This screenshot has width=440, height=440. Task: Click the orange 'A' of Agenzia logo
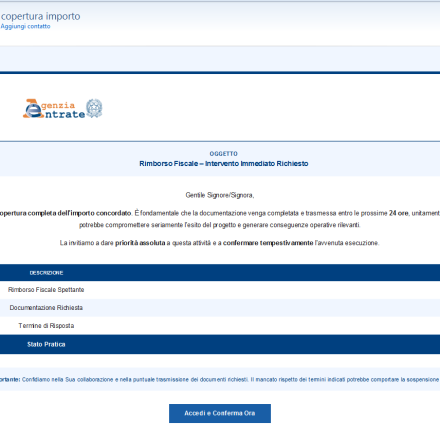coord(31,103)
